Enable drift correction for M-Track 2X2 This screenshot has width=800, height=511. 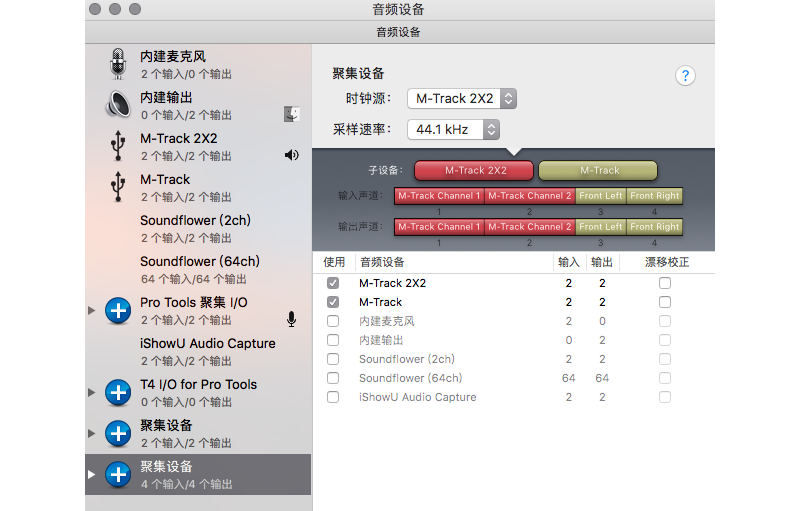[665, 283]
